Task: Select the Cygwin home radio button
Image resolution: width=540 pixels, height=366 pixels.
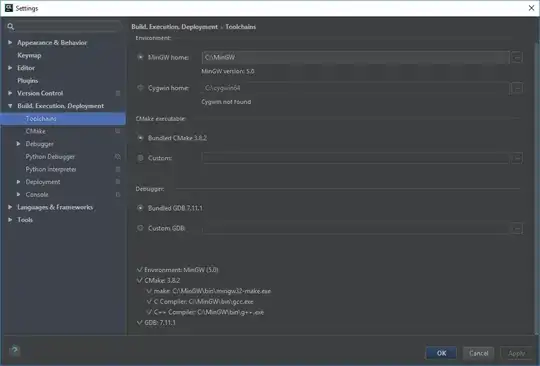Action: click(140, 88)
